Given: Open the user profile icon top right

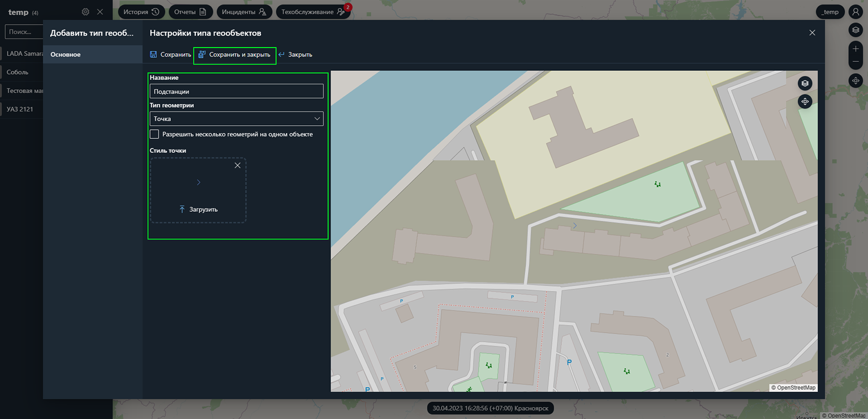Looking at the screenshot, I should (x=855, y=11).
